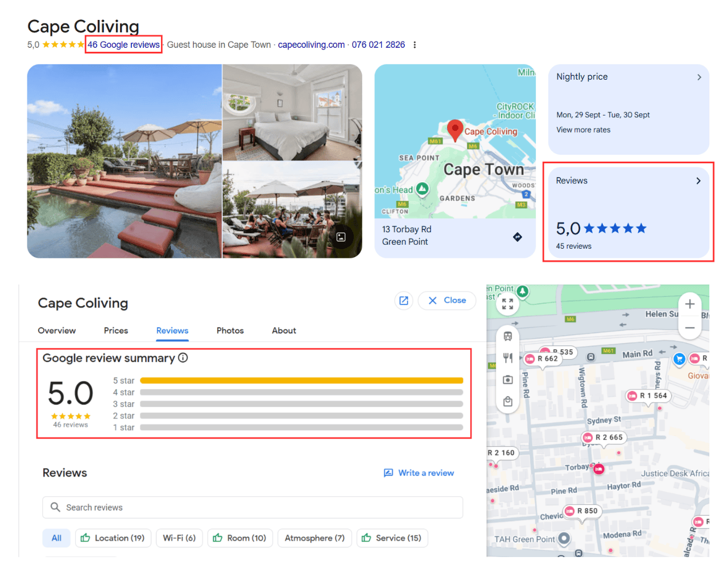Open listing in new window icon
The height and width of the screenshot is (569, 728).
coord(404,300)
